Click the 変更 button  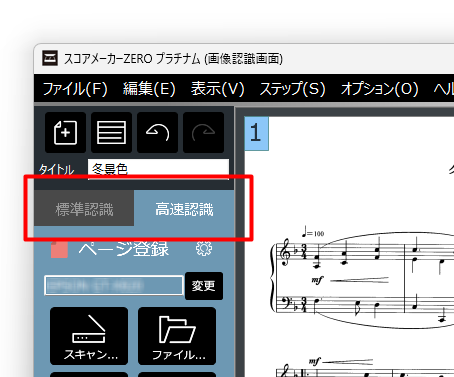[204, 286]
